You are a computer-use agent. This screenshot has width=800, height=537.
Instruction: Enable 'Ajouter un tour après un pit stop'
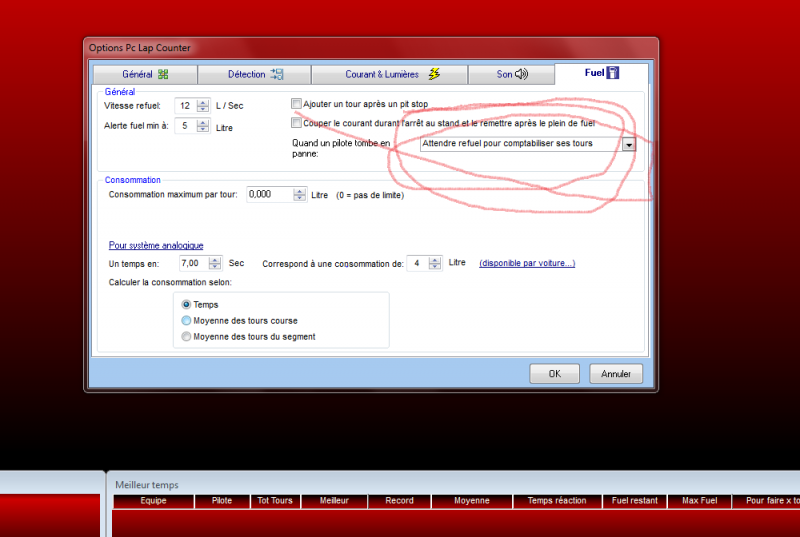pyautogui.click(x=296, y=104)
